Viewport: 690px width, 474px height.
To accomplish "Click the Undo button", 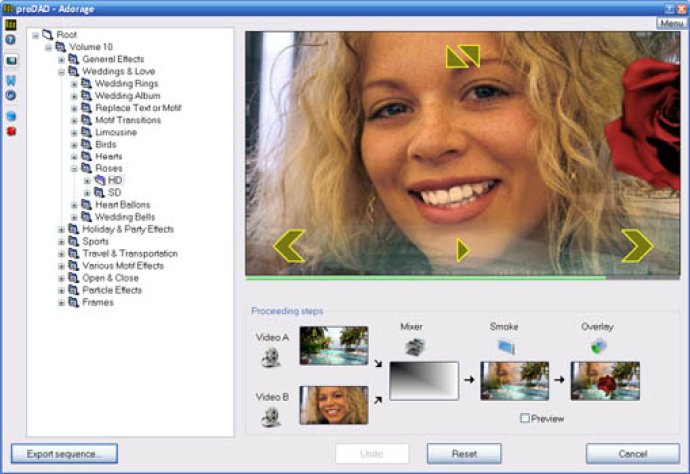I will pyautogui.click(x=372, y=454).
